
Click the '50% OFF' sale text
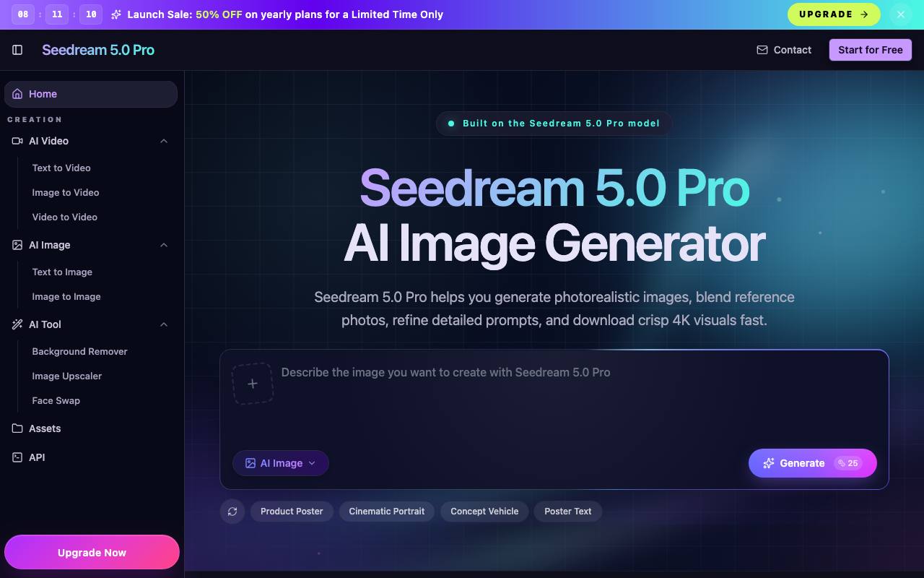(x=219, y=14)
